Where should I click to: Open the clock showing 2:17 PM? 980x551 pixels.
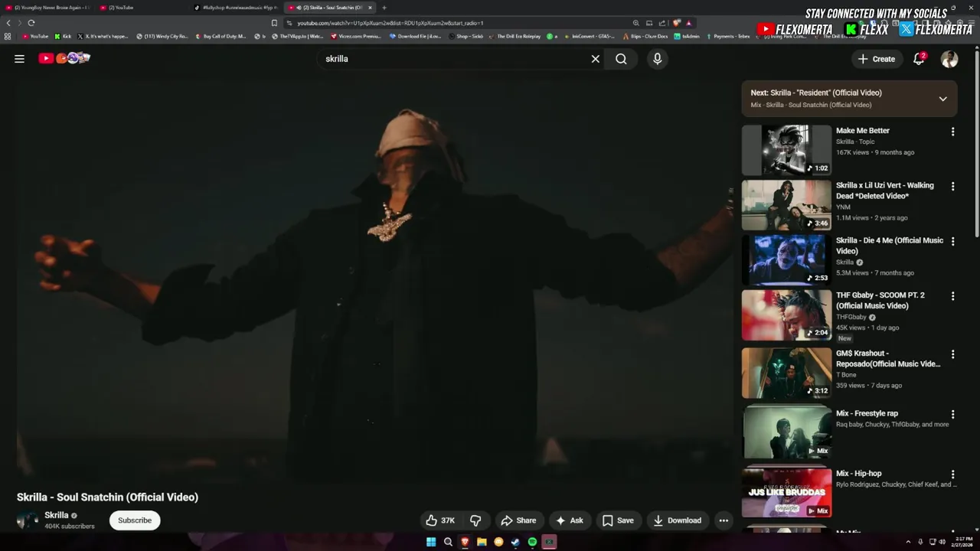click(x=963, y=542)
